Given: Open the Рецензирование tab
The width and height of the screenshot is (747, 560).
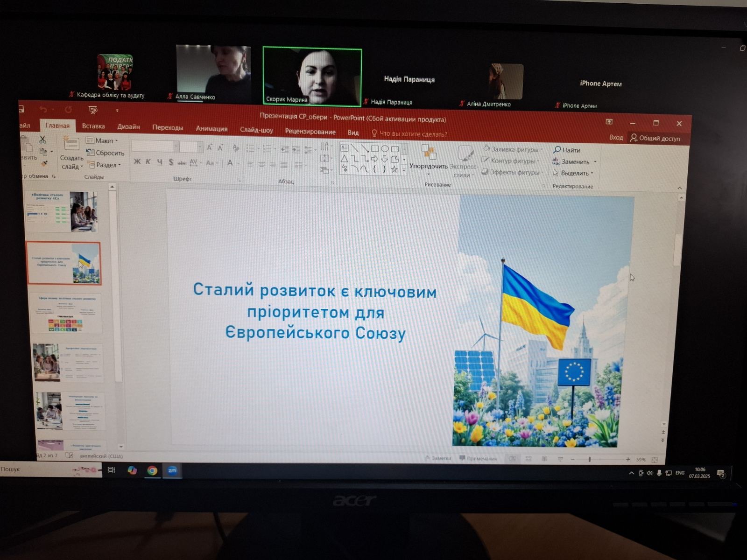Looking at the screenshot, I should (x=310, y=132).
